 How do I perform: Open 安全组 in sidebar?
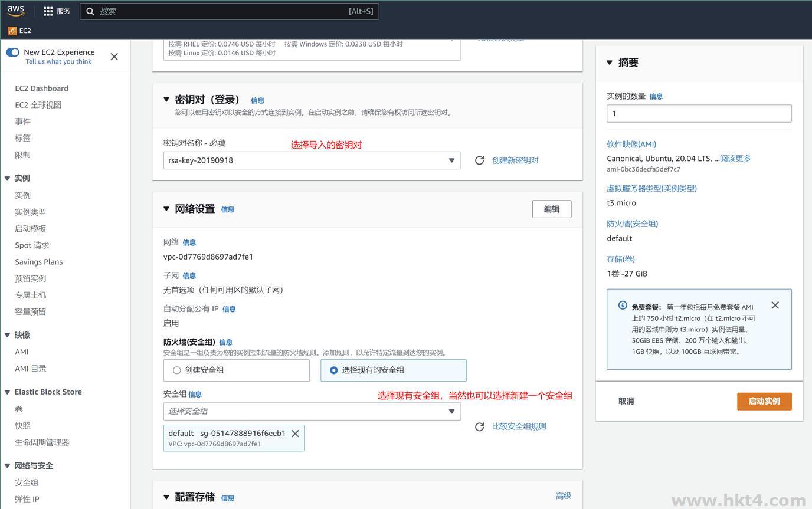tap(27, 482)
